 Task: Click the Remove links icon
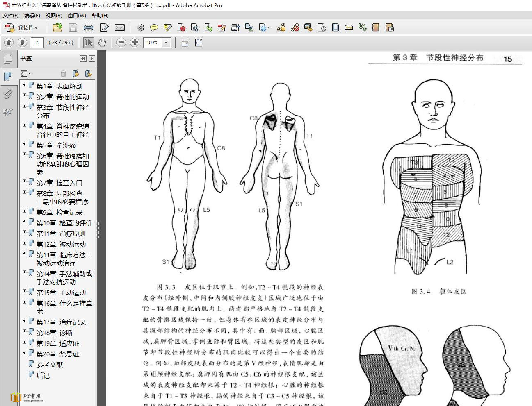pyautogui.click(x=295, y=28)
